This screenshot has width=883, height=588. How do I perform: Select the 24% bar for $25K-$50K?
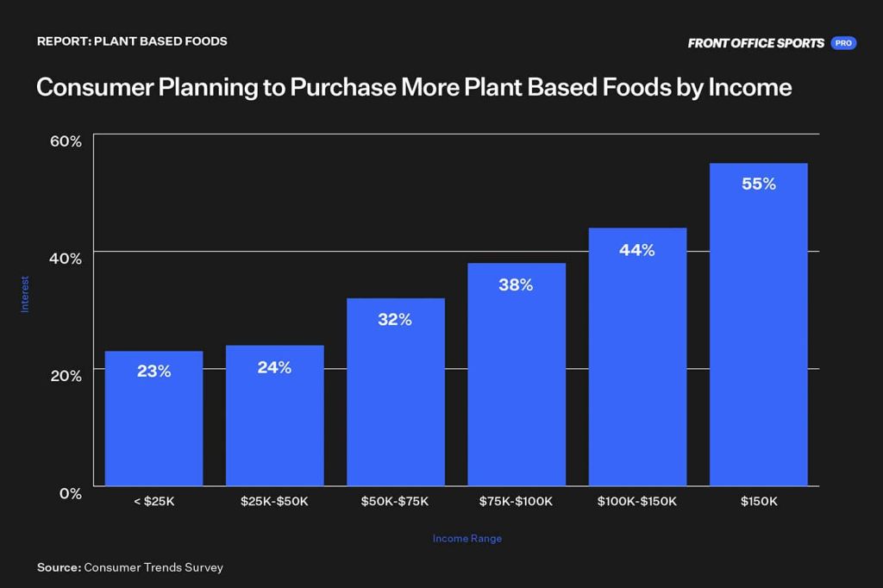point(275,415)
